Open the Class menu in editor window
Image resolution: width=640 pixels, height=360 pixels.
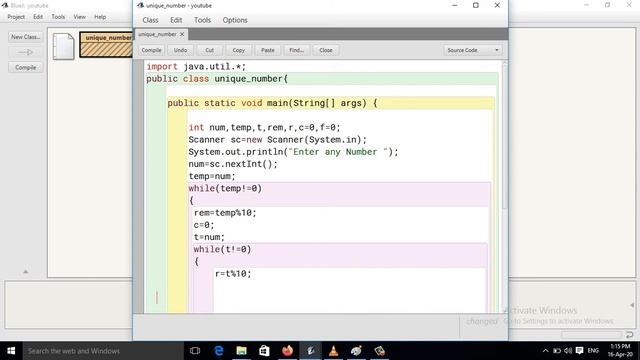[150, 20]
